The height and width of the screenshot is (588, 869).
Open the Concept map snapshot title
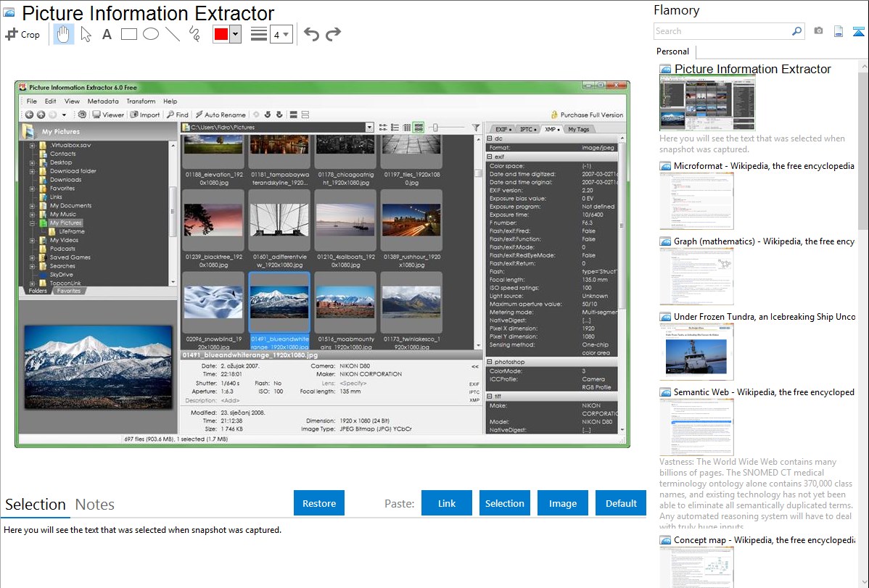[765, 540]
